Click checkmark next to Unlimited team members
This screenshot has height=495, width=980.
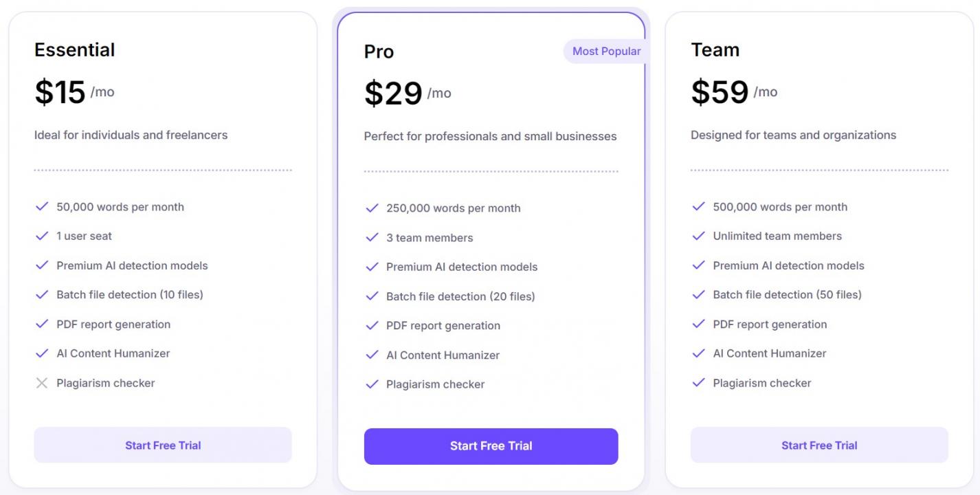point(699,236)
